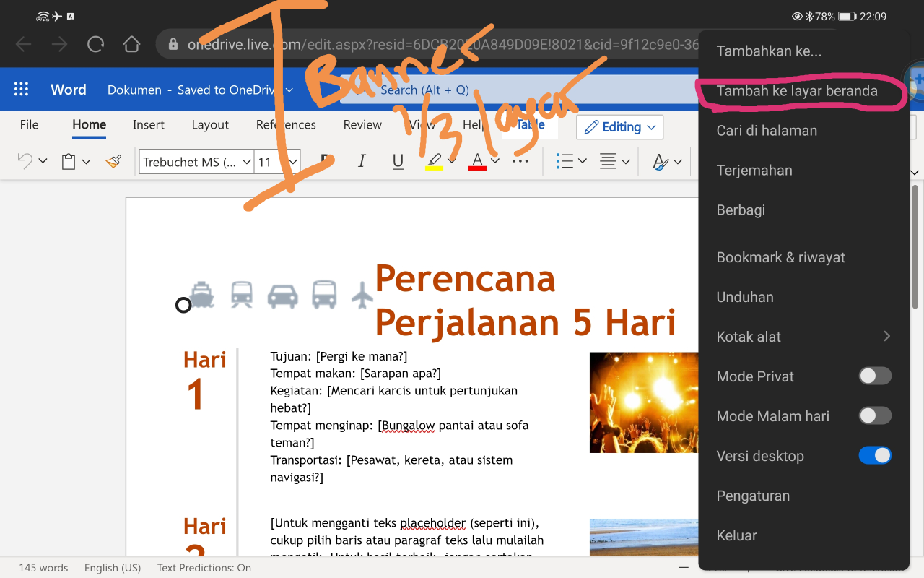Image resolution: width=924 pixels, height=578 pixels.
Task: Apply Format Painter
Action: (x=113, y=160)
